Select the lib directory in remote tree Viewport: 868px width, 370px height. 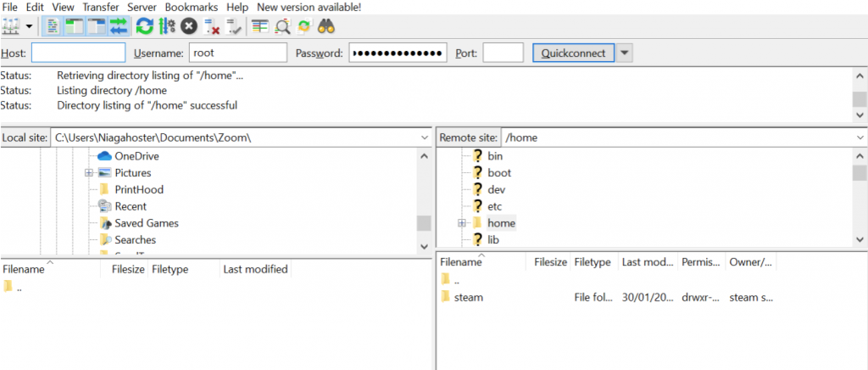493,240
